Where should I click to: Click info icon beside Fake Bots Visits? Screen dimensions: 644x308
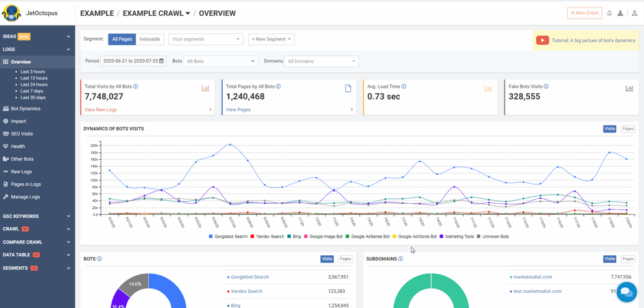546,86
